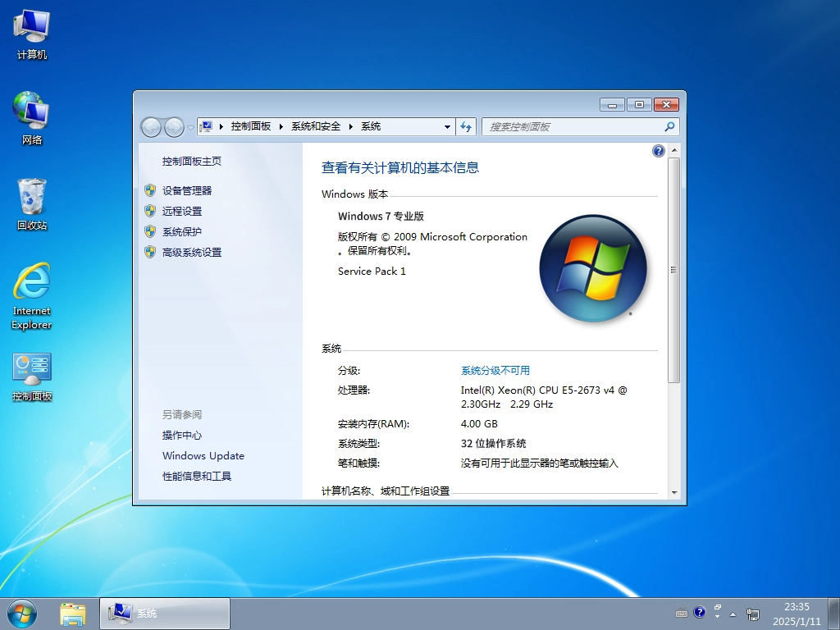Click the Start orb button
This screenshot has width=840, height=630.
point(21,613)
